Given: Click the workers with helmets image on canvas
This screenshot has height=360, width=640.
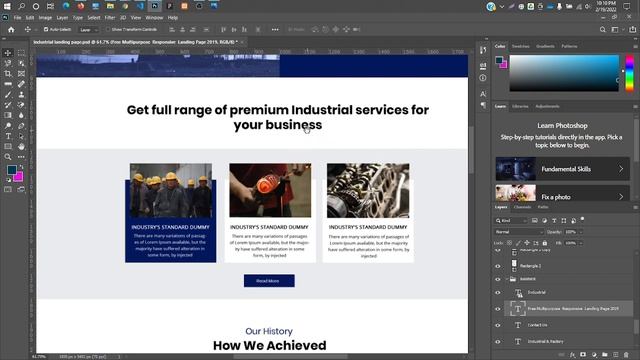Looking at the screenshot, I should point(171,191).
